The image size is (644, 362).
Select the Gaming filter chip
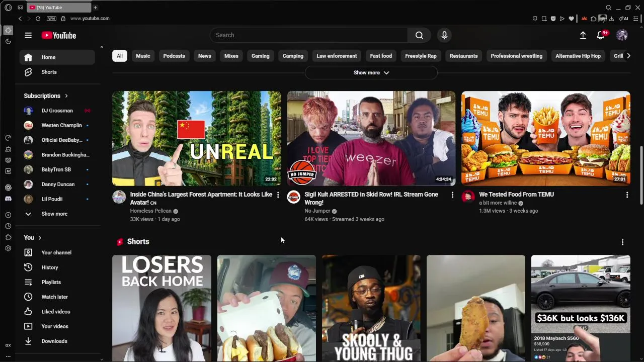pos(260,56)
